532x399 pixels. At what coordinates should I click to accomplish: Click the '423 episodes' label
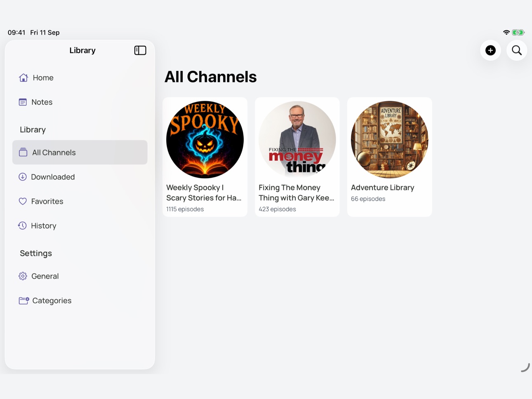[x=277, y=209]
